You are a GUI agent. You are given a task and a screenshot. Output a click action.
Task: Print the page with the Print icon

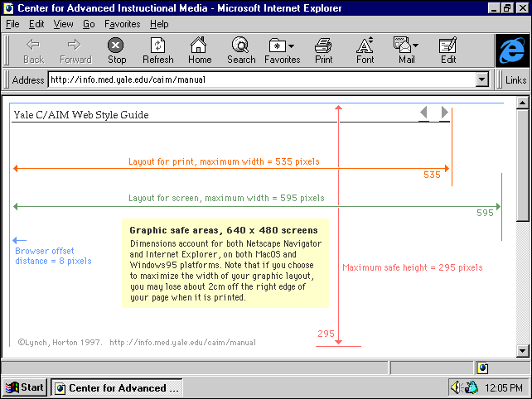click(323, 50)
